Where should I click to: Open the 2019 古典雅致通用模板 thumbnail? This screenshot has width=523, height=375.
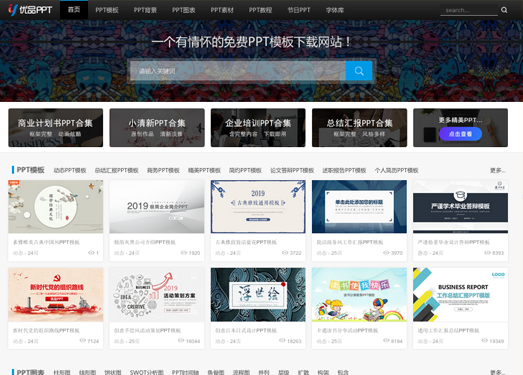258,207
